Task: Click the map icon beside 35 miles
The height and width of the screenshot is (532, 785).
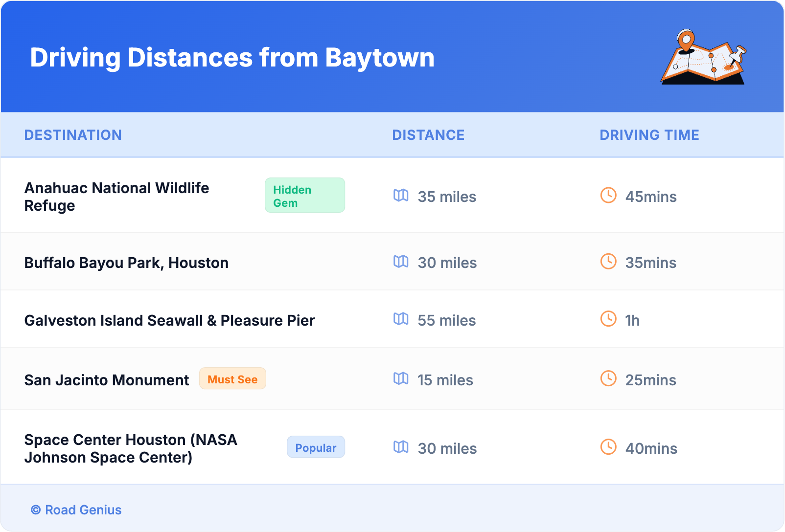Action: click(401, 196)
